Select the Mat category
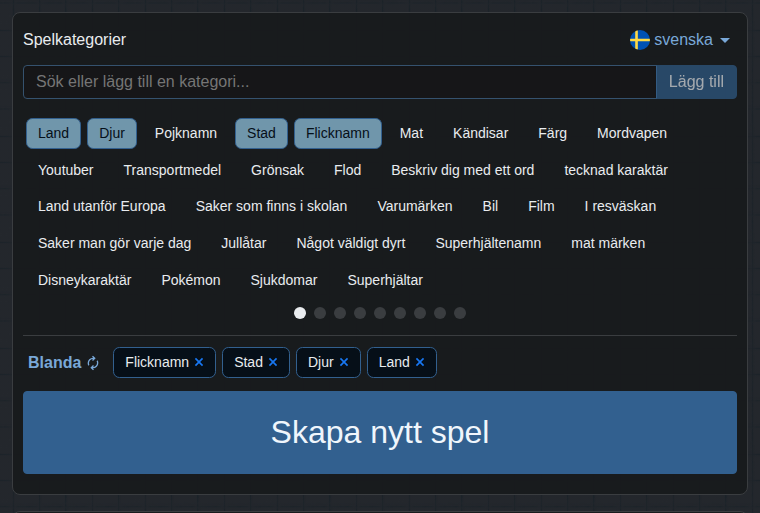 (x=411, y=133)
